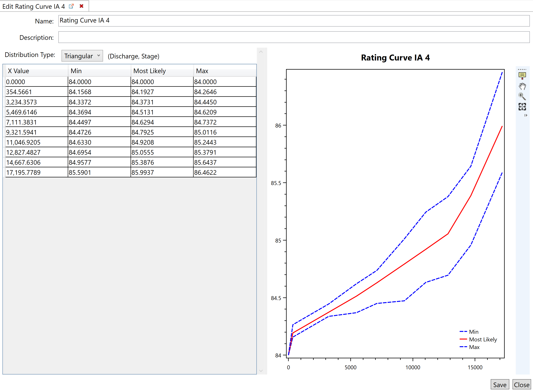Viewport: 533px width, 392px height.
Task: Click Max cell 85.6437
Action: 225,162
